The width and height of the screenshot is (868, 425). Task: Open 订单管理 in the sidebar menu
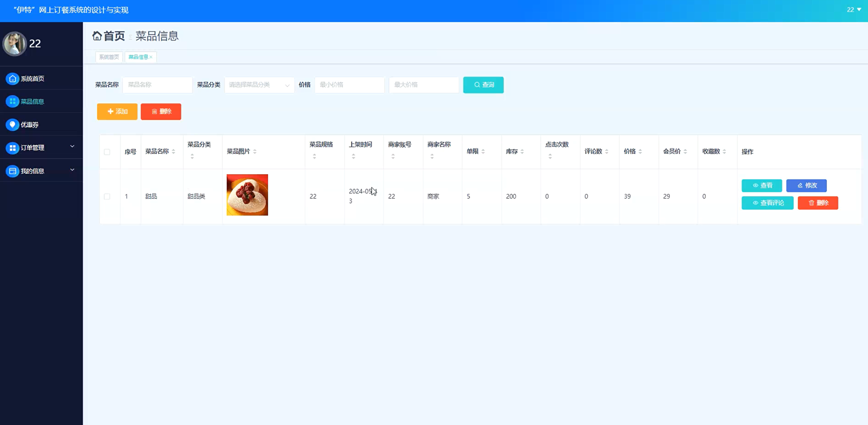[x=41, y=148]
